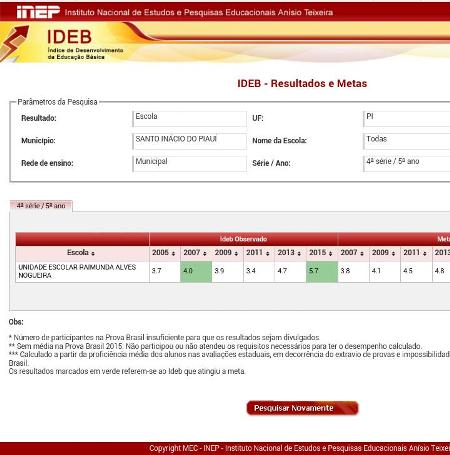450x455 pixels.
Task: Click the Metas 2009 value 4.1
Action: [x=376, y=271]
